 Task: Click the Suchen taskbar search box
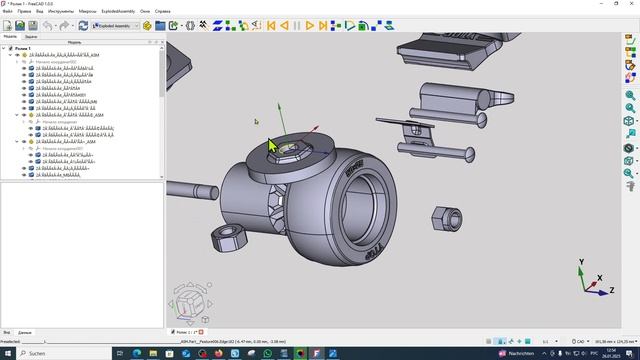coord(64,353)
